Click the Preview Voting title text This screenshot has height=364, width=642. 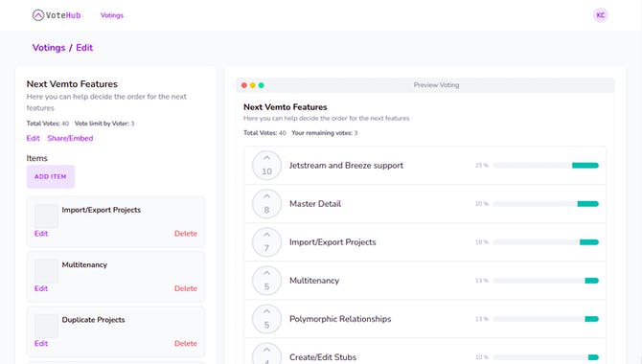point(436,85)
